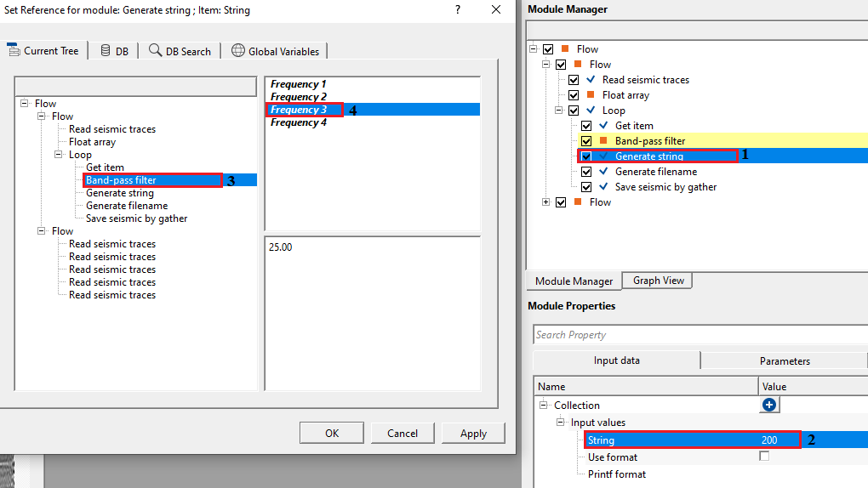Collapse the Input values group

coord(560,423)
